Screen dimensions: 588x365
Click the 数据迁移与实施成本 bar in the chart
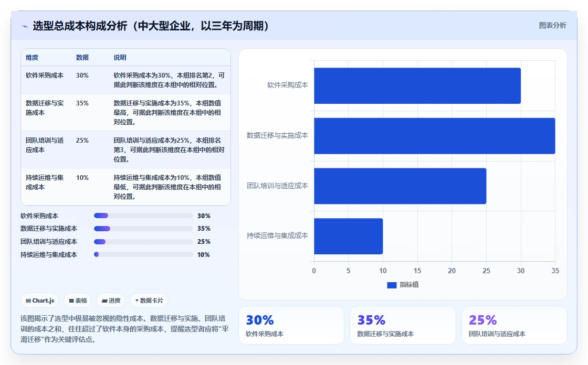(x=435, y=136)
